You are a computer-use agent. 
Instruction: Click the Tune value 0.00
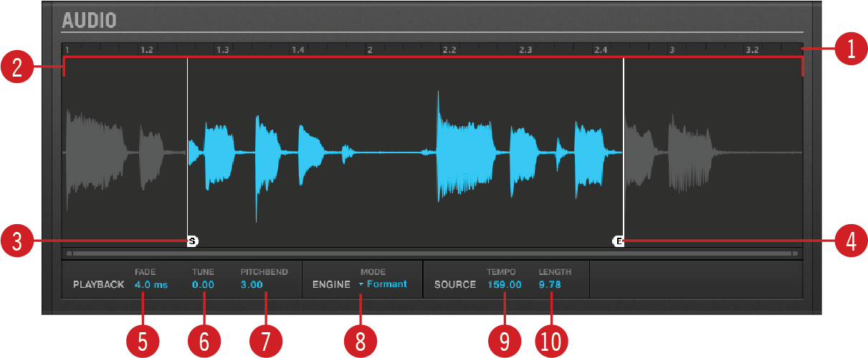pos(203,284)
